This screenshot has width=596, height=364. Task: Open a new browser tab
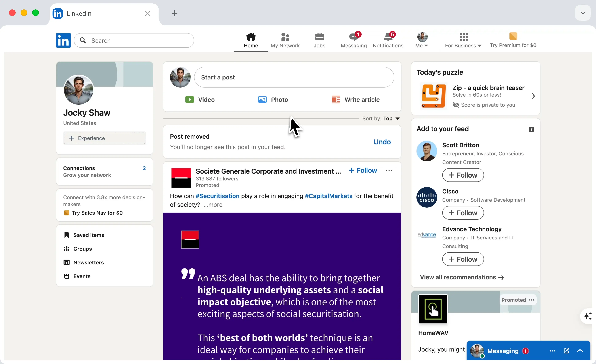coord(174,13)
